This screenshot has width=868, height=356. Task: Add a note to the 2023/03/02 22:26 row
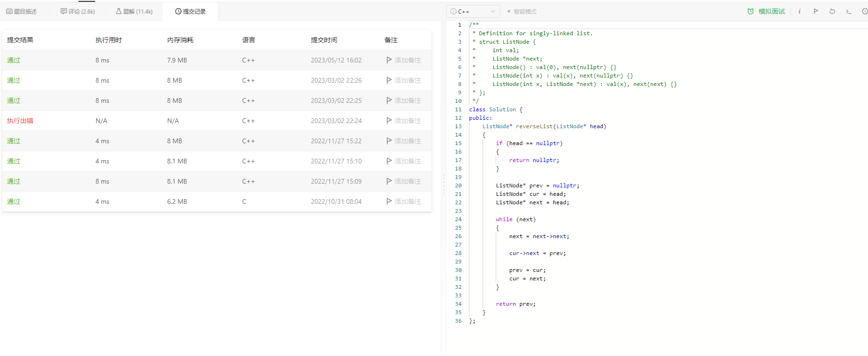pyautogui.click(x=404, y=80)
